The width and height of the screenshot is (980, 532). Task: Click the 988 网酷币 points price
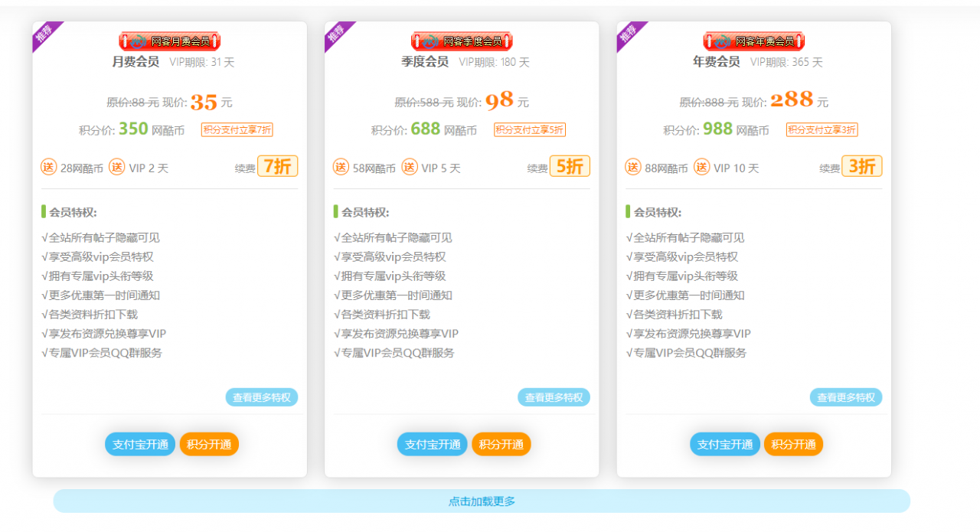[x=737, y=129]
